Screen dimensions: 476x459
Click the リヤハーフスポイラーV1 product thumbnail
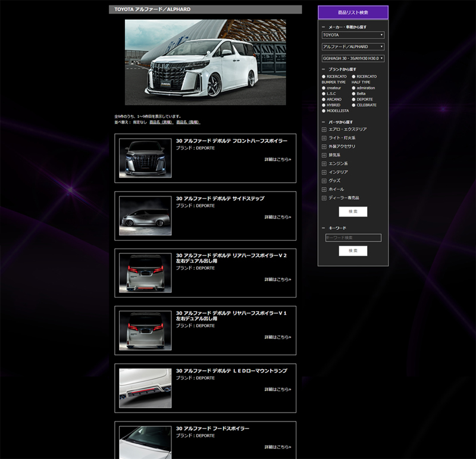pos(145,331)
